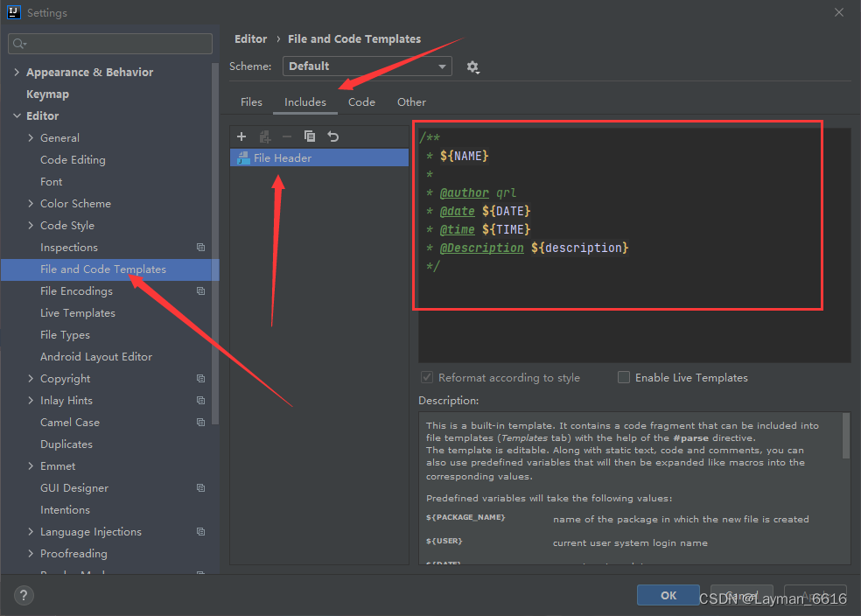The width and height of the screenshot is (861, 616).
Task: Click the search magnifier icon
Action: coord(20,44)
